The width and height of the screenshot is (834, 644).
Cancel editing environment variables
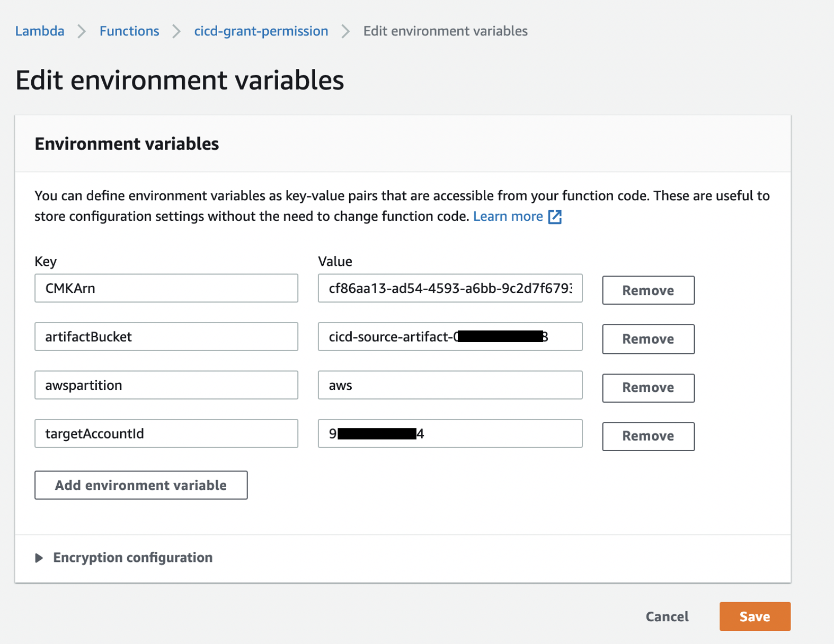pos(667,616)
